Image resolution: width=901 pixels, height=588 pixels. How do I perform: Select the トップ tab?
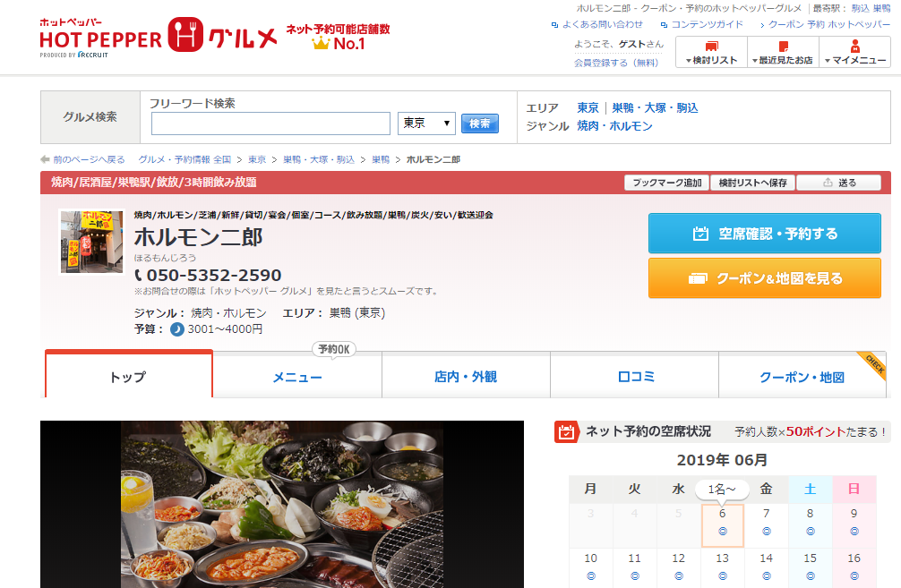click(129, 374)
